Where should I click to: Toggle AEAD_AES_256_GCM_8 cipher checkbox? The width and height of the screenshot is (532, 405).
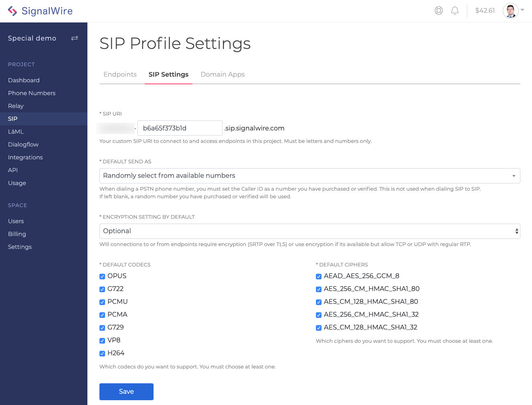pos(319,277)
